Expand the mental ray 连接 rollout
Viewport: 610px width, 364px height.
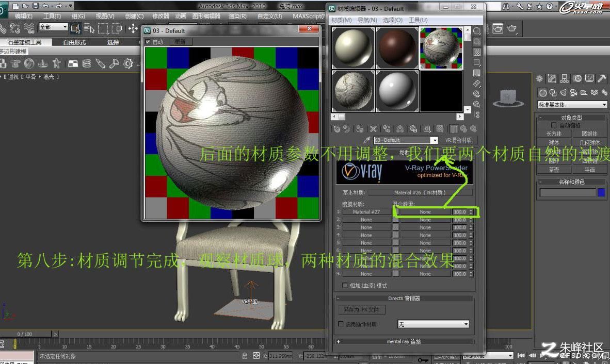[x=404, y=341]
